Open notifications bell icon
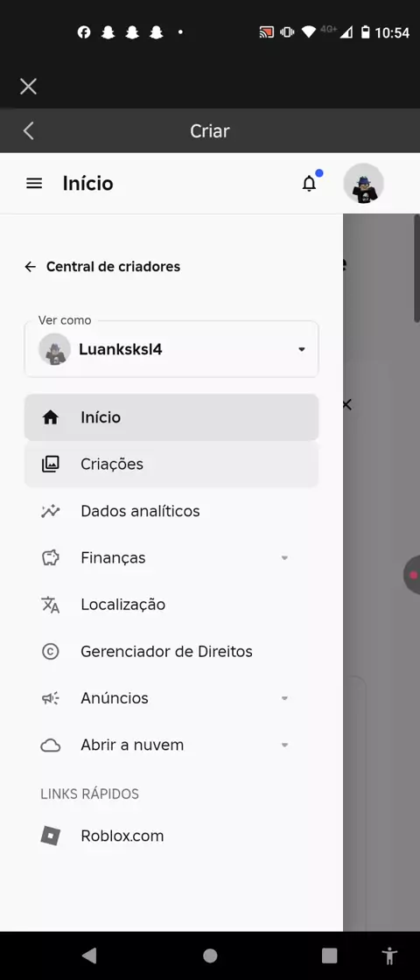Viewport: 420px width, 980px height. coord(310,183)
